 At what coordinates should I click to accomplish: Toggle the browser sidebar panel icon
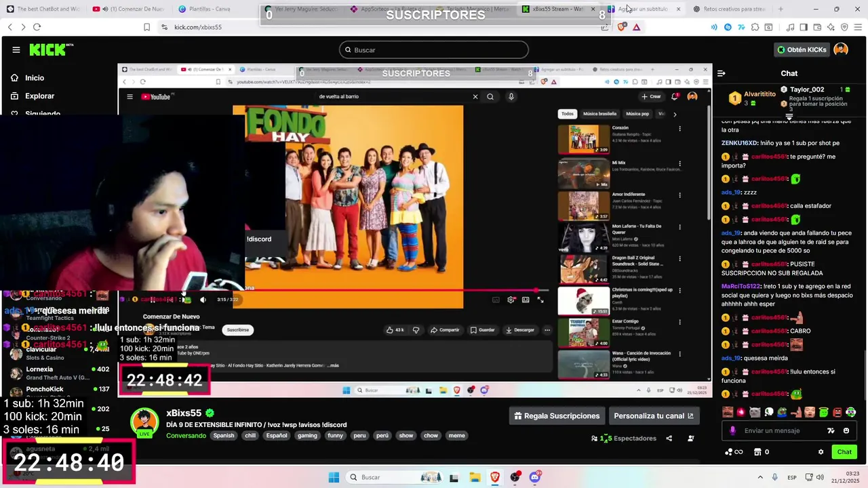pyautogui.click(x=804, y=27)
